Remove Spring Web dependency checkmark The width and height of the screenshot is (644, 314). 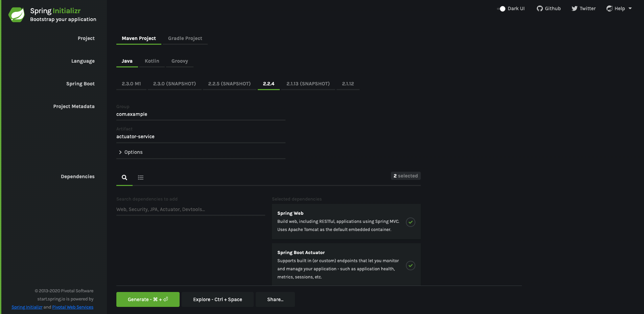(411, 222)
